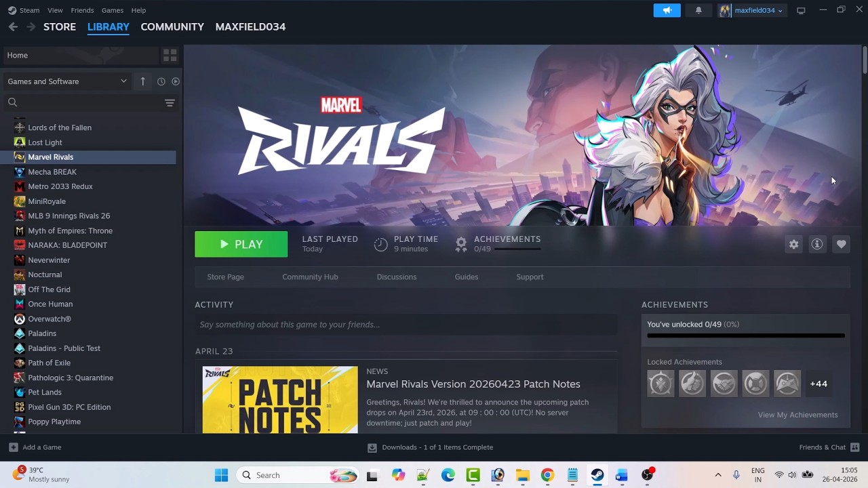Toggle the ready-to-play filter icon
The width and height of the screenshot is (868, 488).
click(176, 81)
